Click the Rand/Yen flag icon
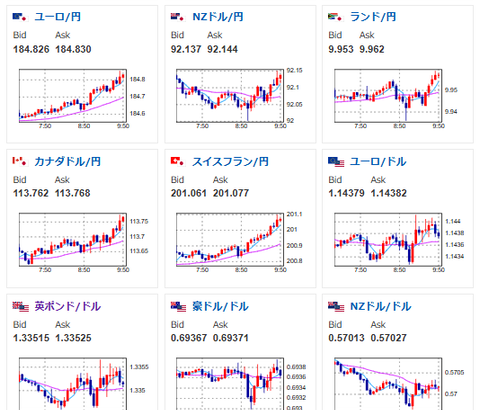Image resolution: width=480 pixels, height=410 pixels. tap(335, 17)
